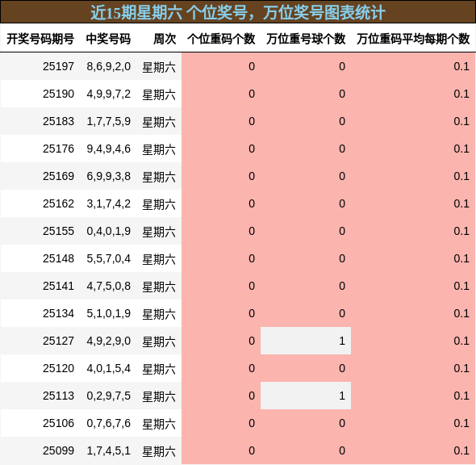Click 个位重码个数 value in row 25155
The height and width of the screenshot is (465, 476).
pyautogui.click(x=252, y=231)
